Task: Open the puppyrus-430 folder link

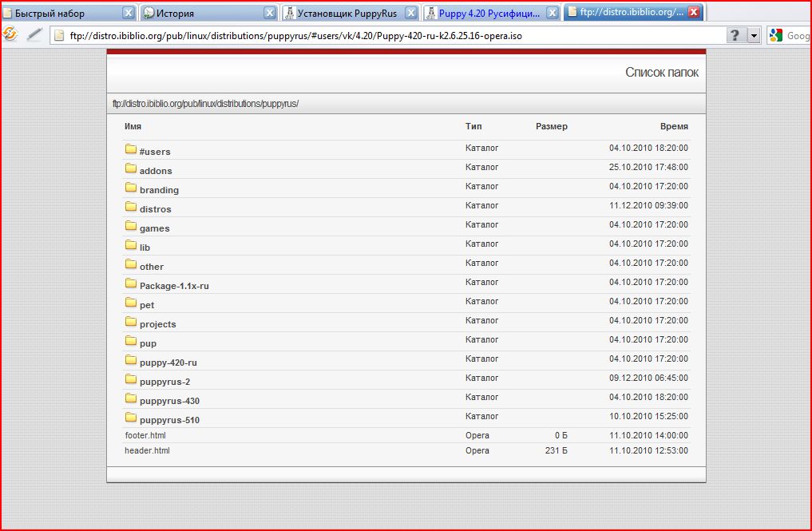Action: [169, 401]
